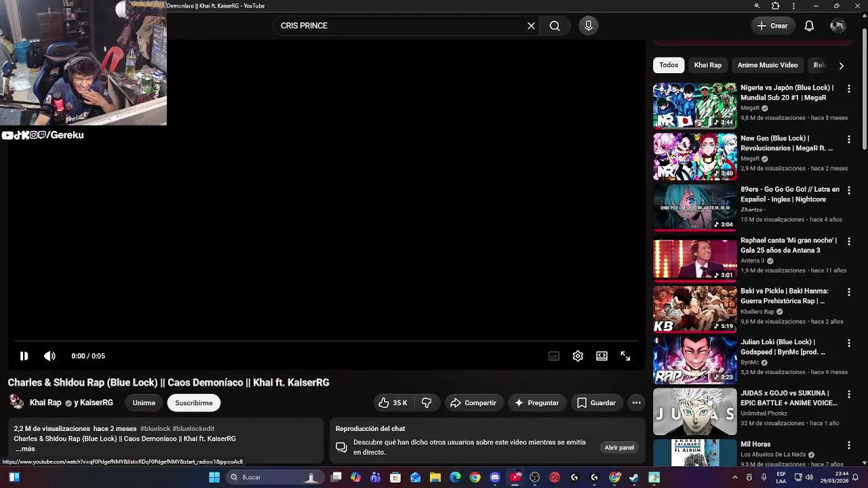868x488 pixels.
Task: Open the Khai Rap channel link
Action: tap(45, 403)
